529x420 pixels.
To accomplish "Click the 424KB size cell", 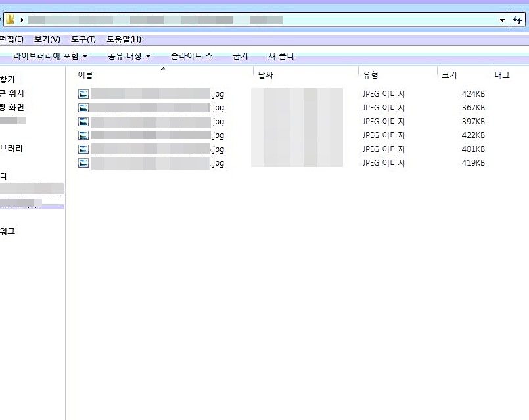I will (473, 94).
